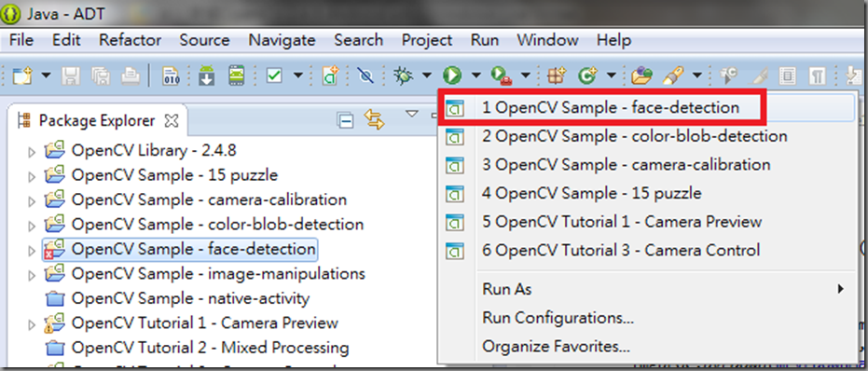Open the New wizard dropdown arrow
Screen dimensions: 868x371
46,76
